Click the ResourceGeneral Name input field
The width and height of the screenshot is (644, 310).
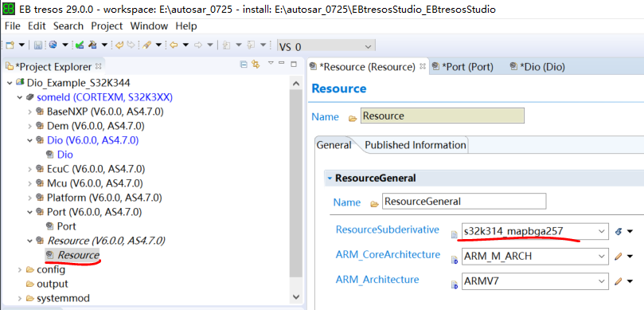coord(464,202)
